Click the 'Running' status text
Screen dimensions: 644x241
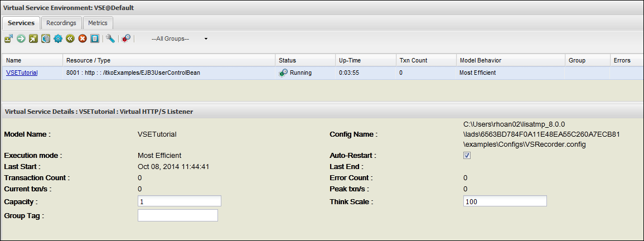[x=301, y=73]
